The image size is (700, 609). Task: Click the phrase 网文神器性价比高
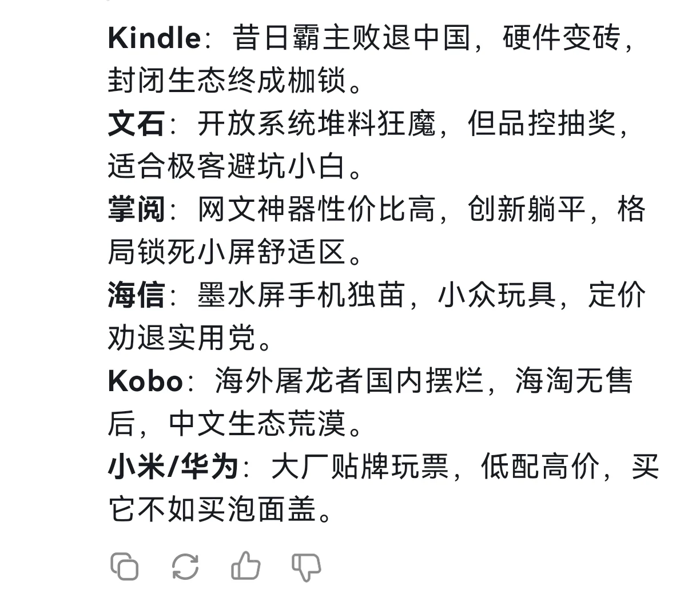[x=317, y=209]
